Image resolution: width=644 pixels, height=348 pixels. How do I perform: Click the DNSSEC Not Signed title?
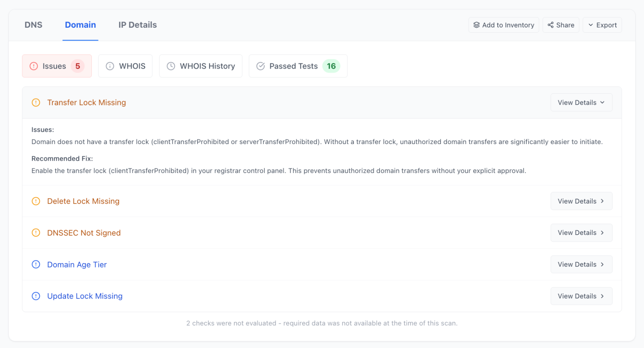tap(84, 233)
